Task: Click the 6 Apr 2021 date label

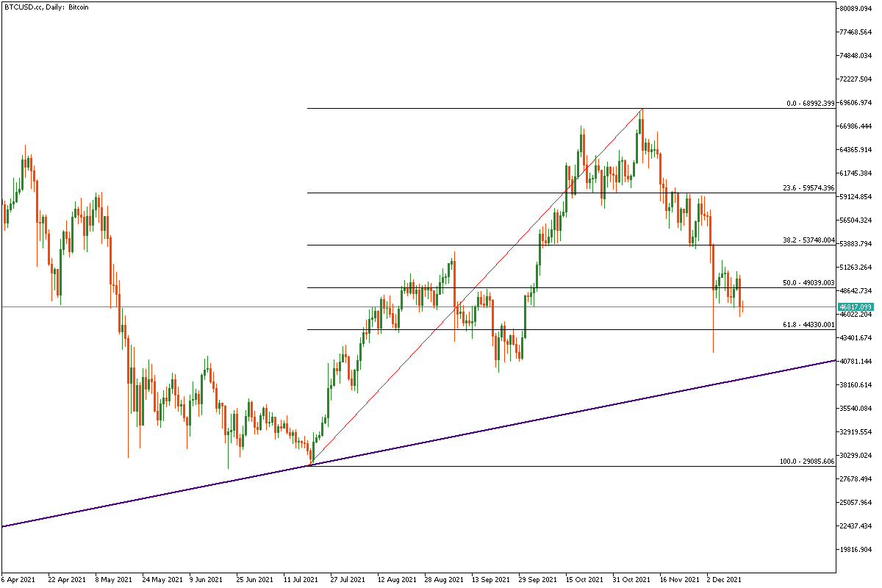Action: (x=18, y=580)
